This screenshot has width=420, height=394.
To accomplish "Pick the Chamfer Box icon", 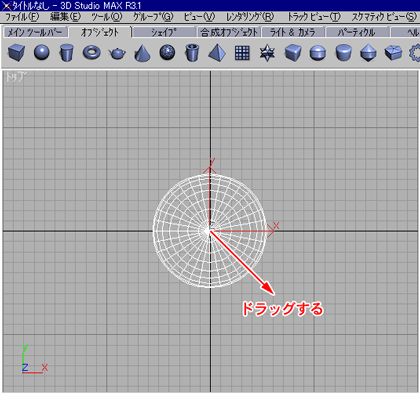I will 293,53.
